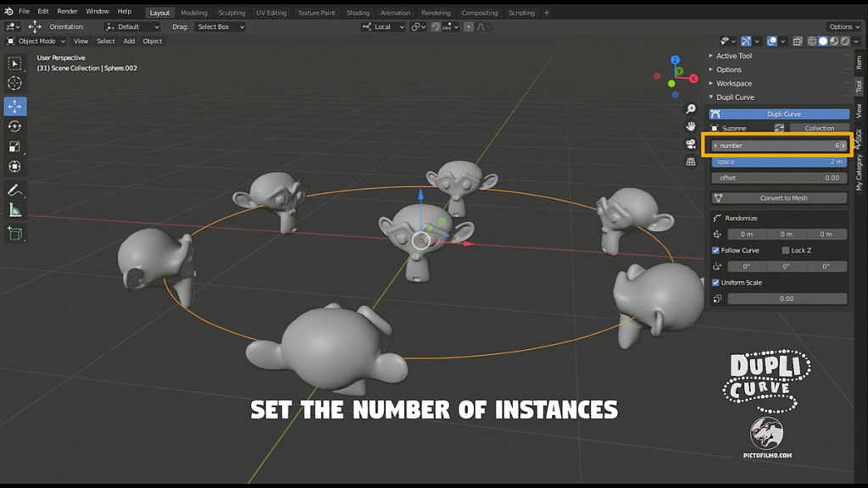This screenshot has width=868, height=488.
Task: Switch to the Sculpting workspace tab
Action: coord(231,13)
